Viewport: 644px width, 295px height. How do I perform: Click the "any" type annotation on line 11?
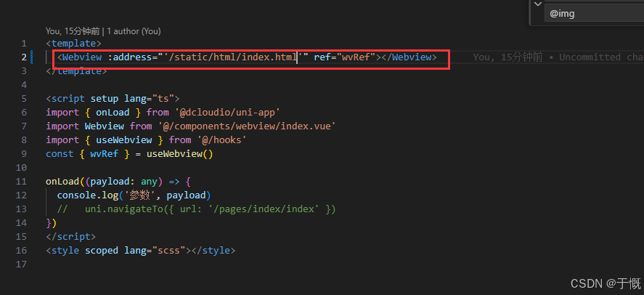click(149, 181)
